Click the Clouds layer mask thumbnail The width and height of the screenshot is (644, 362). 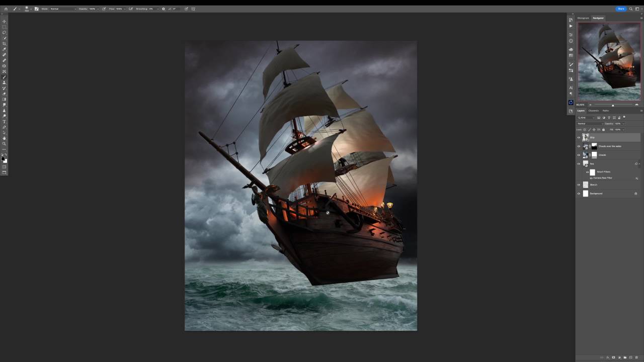tap(594, 155)
